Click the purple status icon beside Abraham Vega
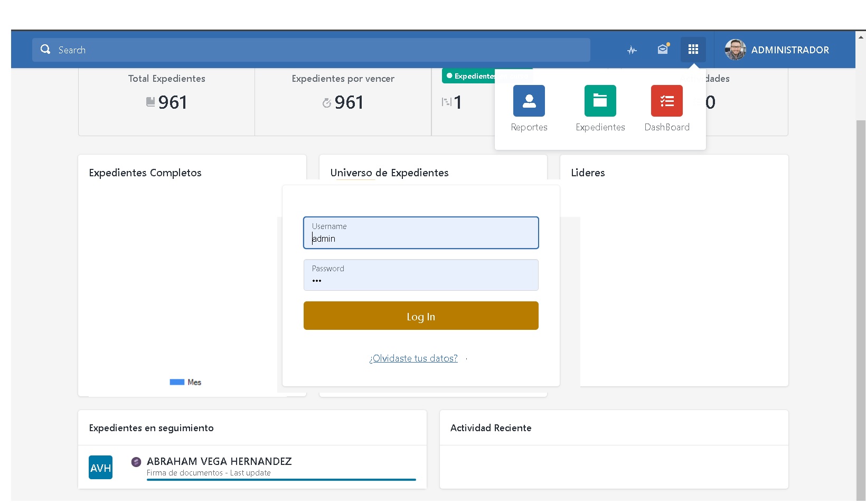 pyautogui.click(x=136, y=462)
